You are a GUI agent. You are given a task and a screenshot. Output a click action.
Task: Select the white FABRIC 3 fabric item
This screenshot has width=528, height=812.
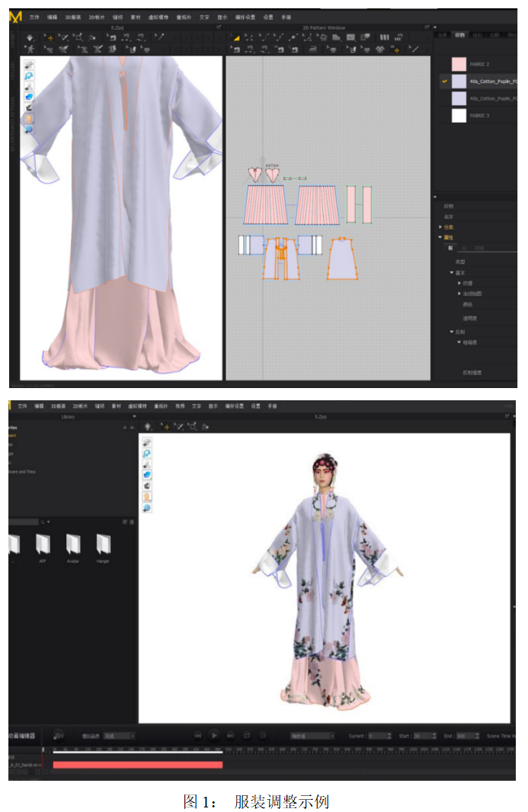pos(459,116)
